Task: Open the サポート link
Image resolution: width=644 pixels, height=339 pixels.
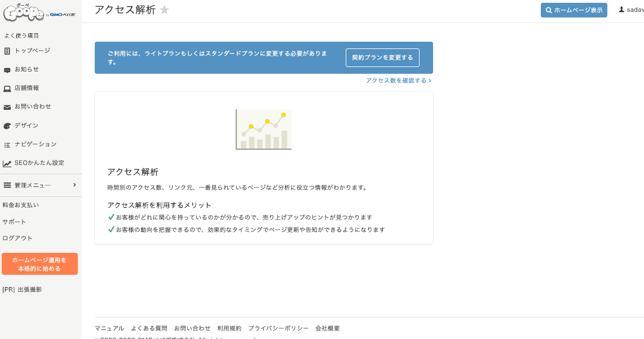Action: 14,222
